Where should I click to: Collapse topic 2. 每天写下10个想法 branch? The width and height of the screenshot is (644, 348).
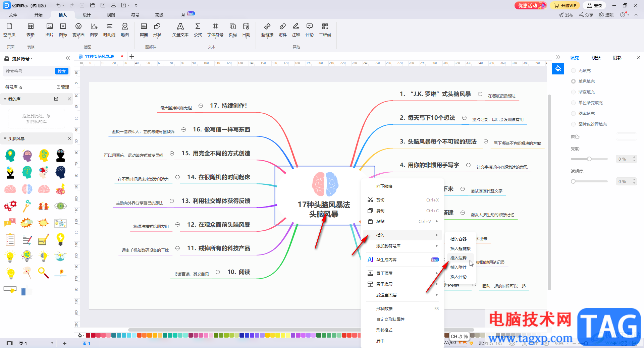(464, 118)
